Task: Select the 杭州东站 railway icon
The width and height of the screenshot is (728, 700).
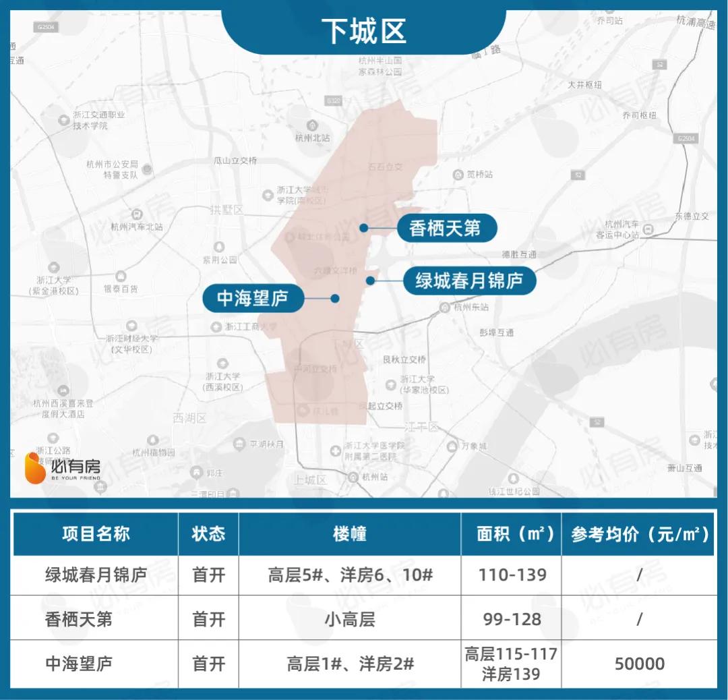Action: [444, 307]
